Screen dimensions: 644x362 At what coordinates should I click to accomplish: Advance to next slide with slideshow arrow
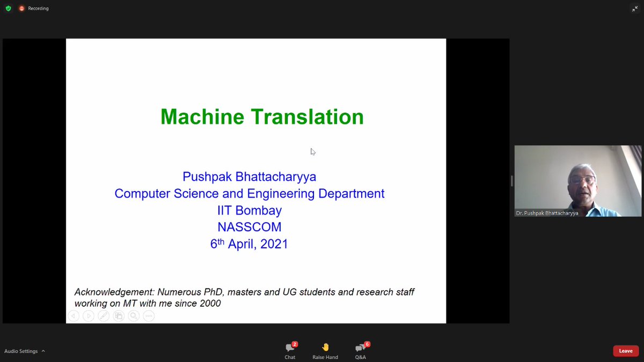89,316
